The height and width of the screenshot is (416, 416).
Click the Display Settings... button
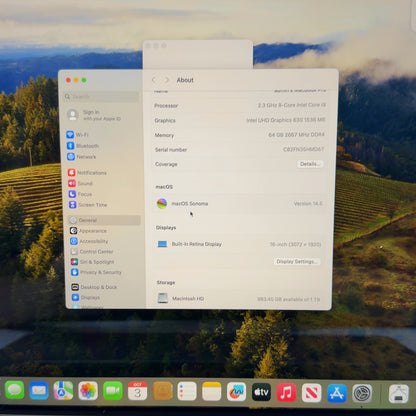pyautogui.click(x=297, y=261)
